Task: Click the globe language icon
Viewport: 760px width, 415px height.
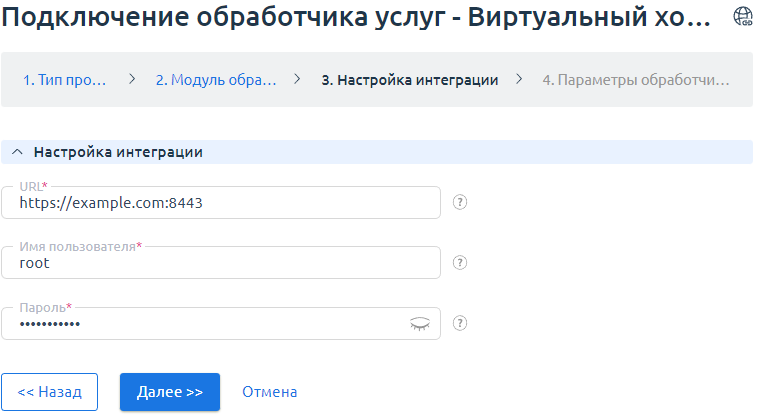Action: point(743,16)
